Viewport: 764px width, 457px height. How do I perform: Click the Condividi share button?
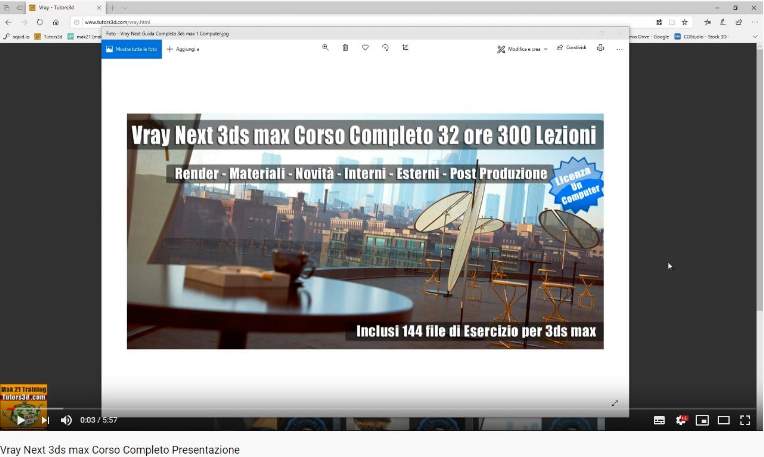coord(572,48)
